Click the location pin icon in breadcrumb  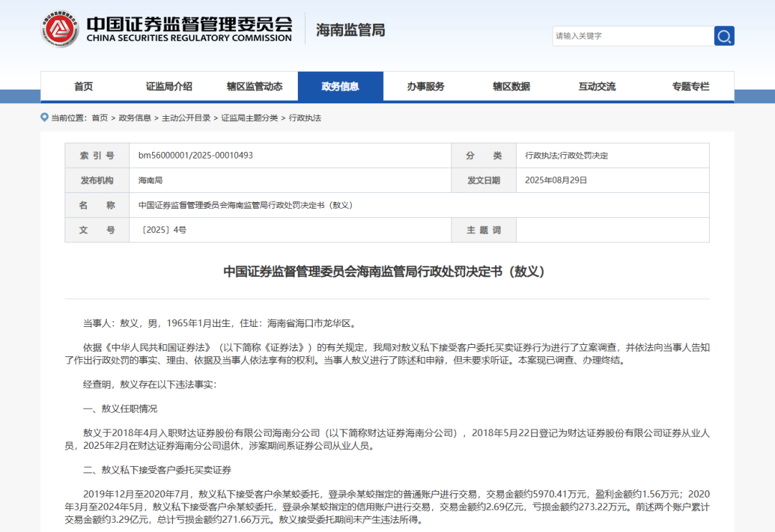click(44, 118)
